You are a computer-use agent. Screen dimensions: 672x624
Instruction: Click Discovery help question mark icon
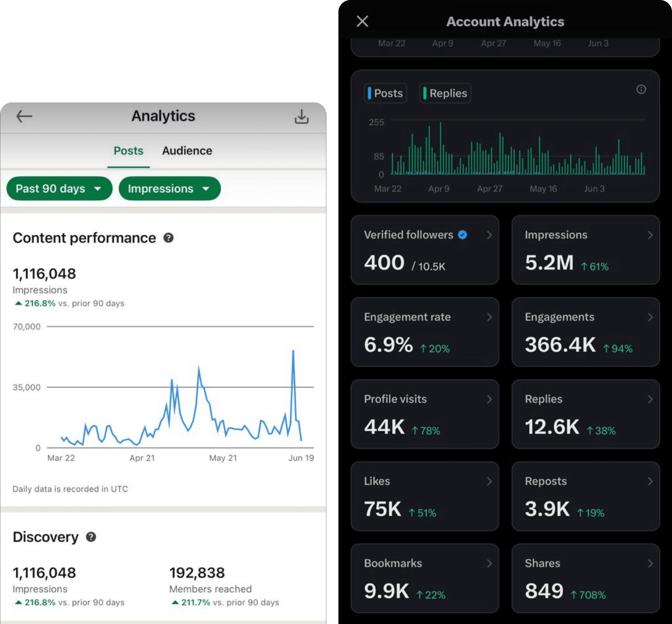coord(91,537)
